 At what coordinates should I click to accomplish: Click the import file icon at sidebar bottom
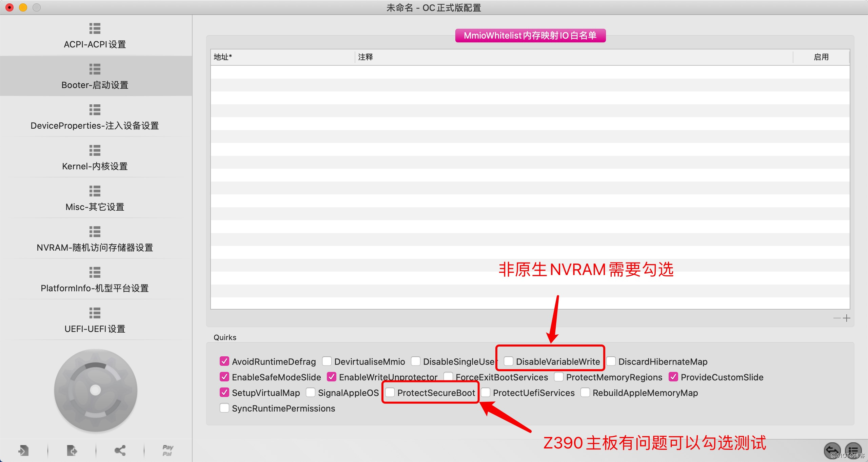(x=23, y=450)
